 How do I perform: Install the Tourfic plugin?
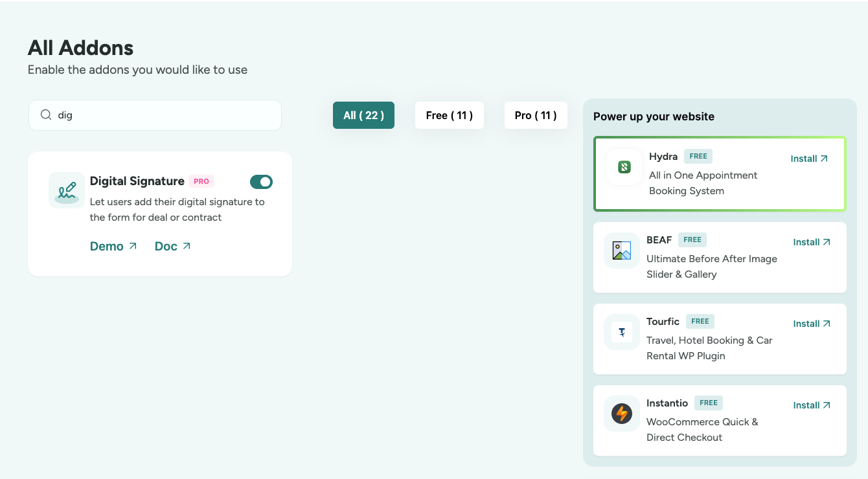pyautogui.click(x=812, y=324)
